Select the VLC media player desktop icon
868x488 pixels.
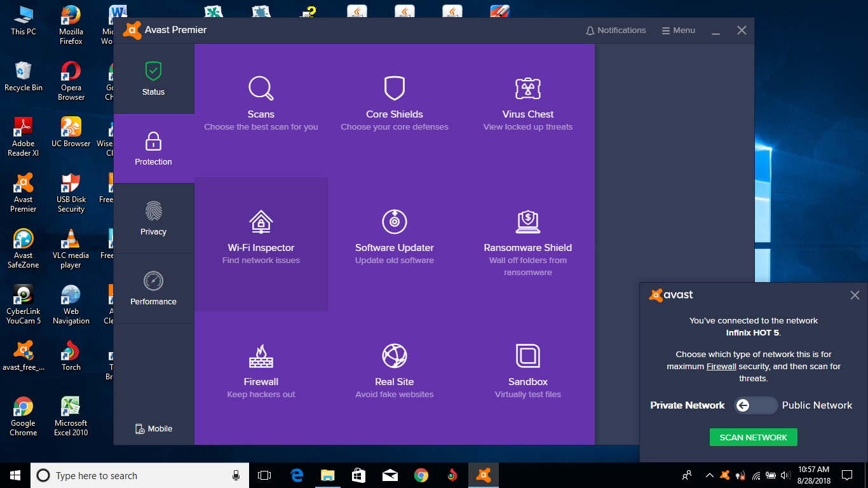[71, 248]
